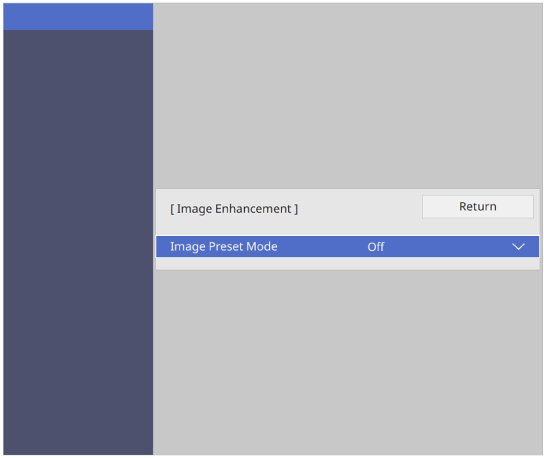Click the Image Preset Mode label text

point(224,247)
